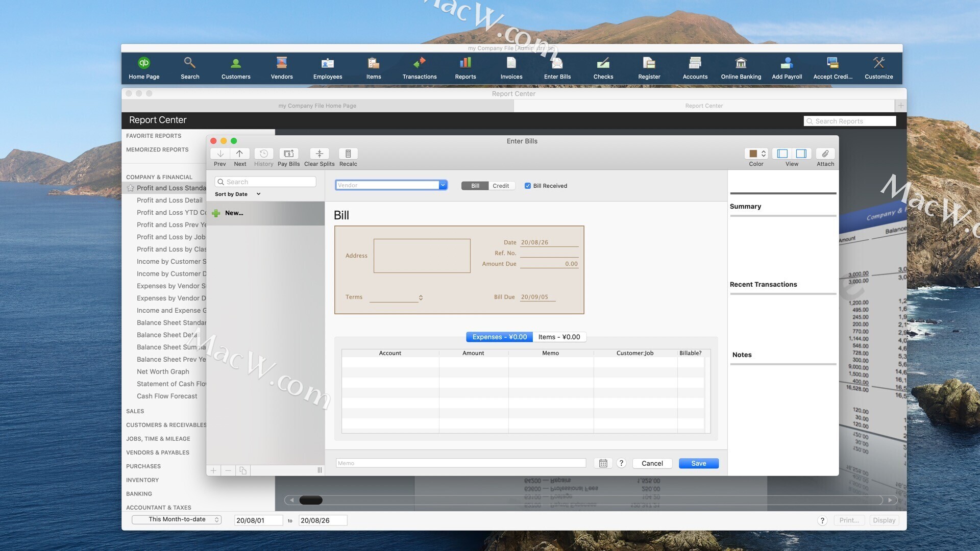Viewport: 980px width, 551px height.
Task: Open the Reports chart icon
Action: point(465,68)
